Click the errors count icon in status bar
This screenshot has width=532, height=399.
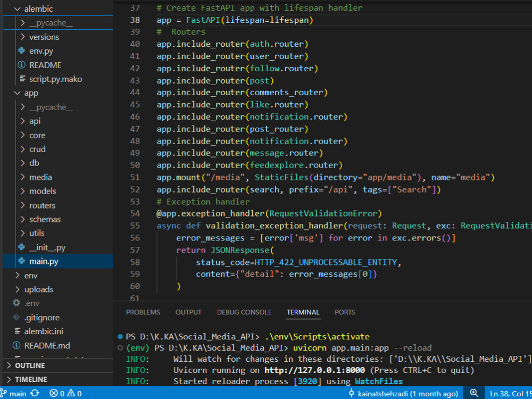point(54,393)
